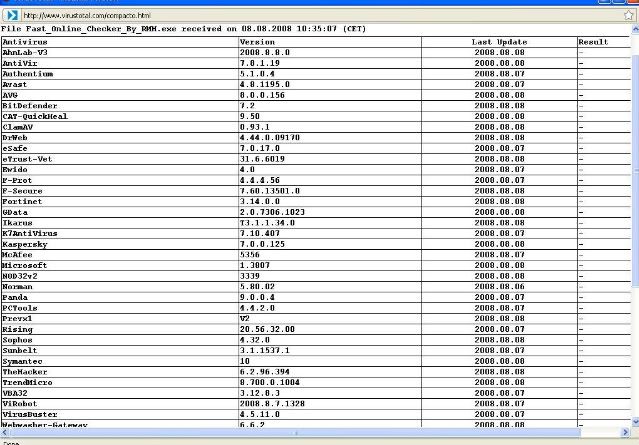Click the horizontal scrollbar thumb
The image size is (639, 445).
click(295, 432)
